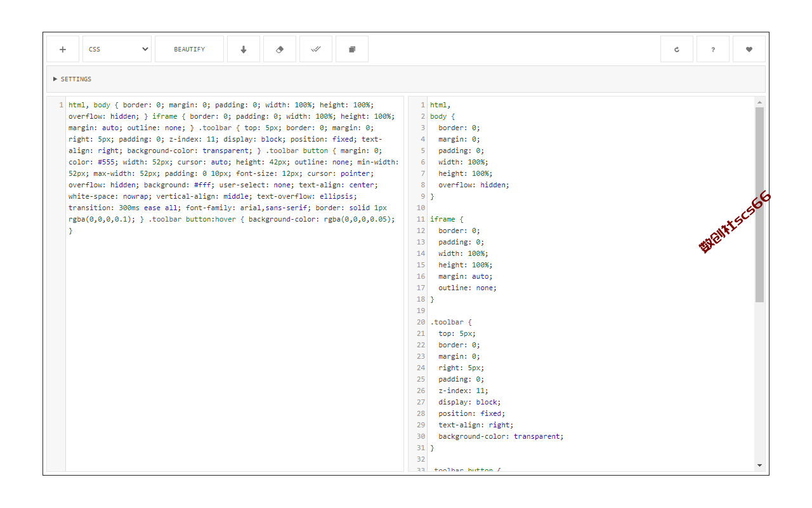
Task: Click the empty output line numbered 10
Action: (x=590, y=208)
